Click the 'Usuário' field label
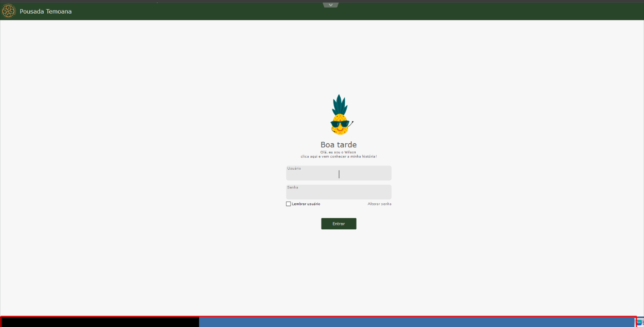The height and width of the screenshot is (327, 644). tap(294, 168)
